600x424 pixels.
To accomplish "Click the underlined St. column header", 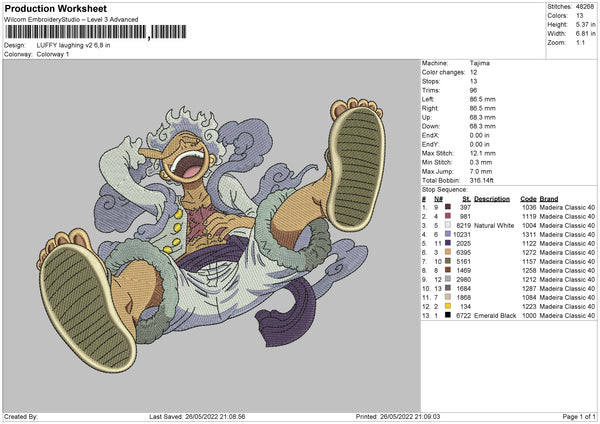I will pos(466,199).
